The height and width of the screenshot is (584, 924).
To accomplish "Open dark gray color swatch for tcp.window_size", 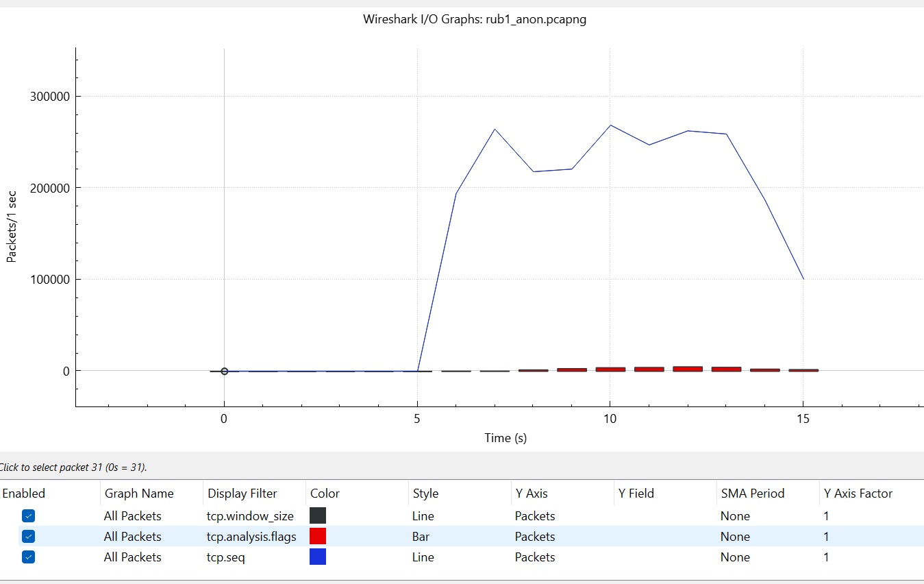I will click(x=318, y=516).
